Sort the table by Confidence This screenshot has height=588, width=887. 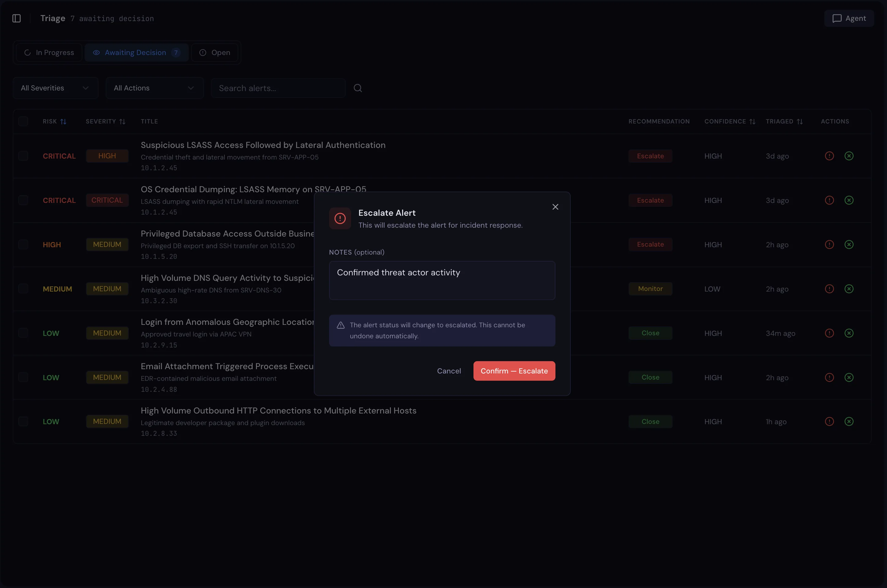[x=730, y=122]
